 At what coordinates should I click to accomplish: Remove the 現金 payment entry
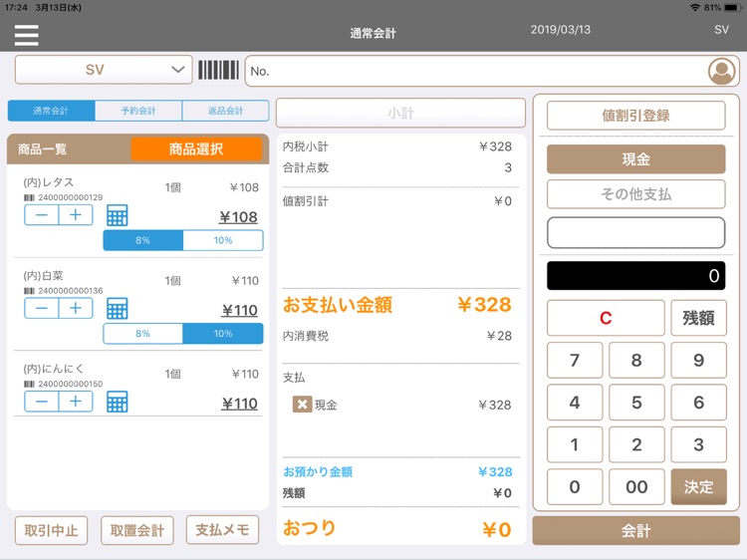pyautogui.click(x=302, y=405)
